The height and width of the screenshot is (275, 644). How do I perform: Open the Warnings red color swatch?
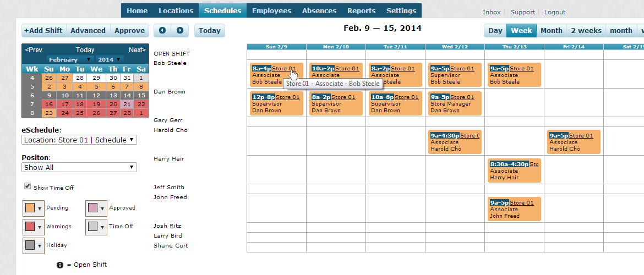33,227
